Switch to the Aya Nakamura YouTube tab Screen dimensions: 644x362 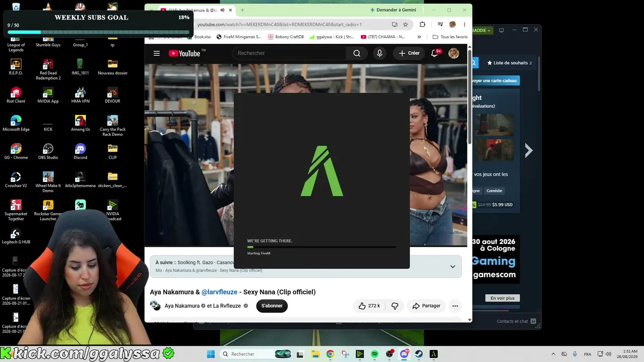(x=197, y=10)
